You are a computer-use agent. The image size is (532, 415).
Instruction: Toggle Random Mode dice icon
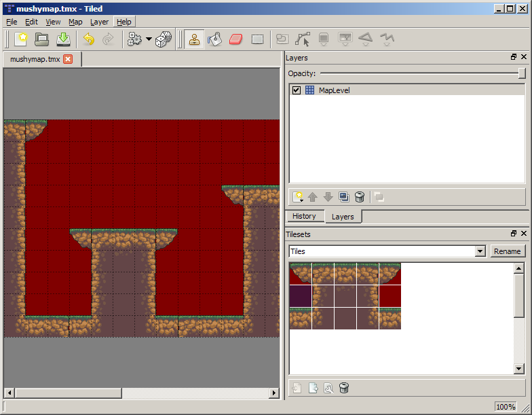click(x=164, y=39)
